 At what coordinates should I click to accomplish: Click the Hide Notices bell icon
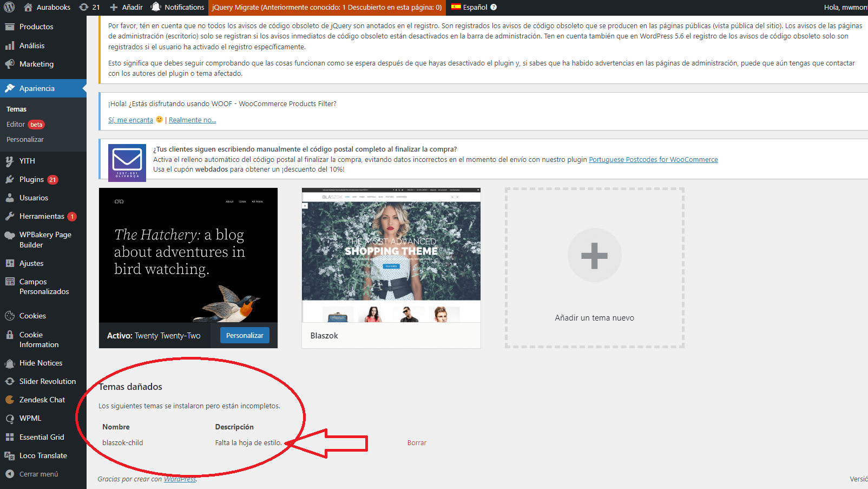coord(10,363)
